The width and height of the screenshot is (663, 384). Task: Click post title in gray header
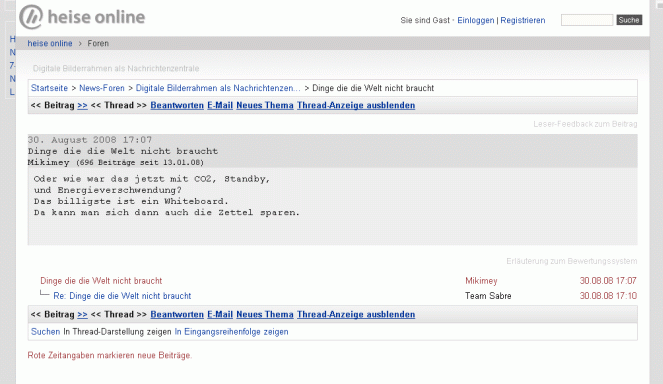(x=123, y=151)
